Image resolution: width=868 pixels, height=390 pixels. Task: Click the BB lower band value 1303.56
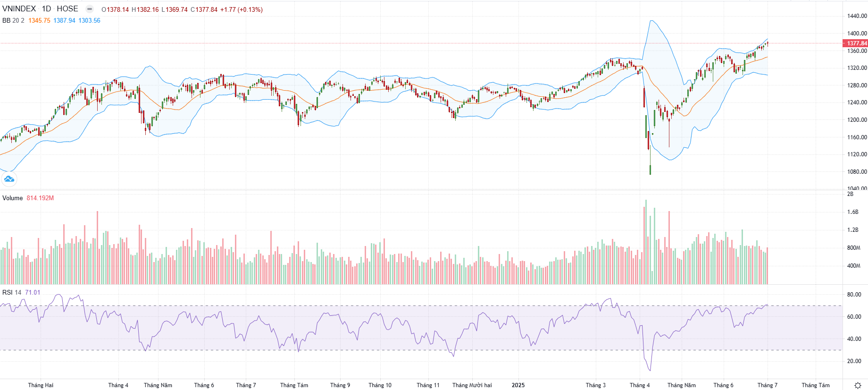click(89, 20)
